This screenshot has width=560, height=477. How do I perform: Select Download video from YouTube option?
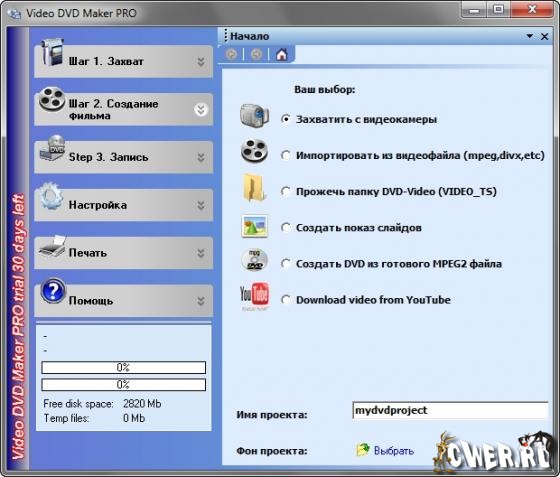[286, 300]
